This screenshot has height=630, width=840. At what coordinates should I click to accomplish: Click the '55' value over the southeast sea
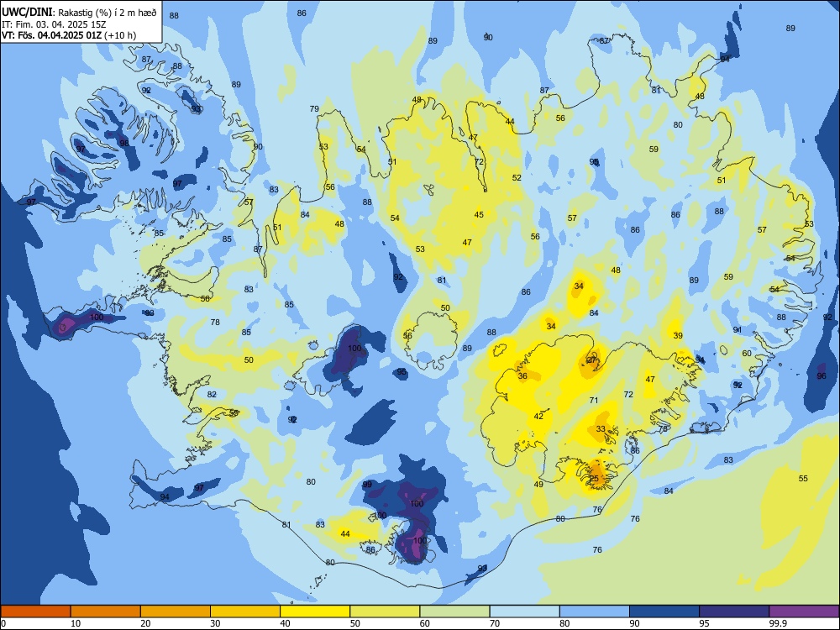coord(803,479)
